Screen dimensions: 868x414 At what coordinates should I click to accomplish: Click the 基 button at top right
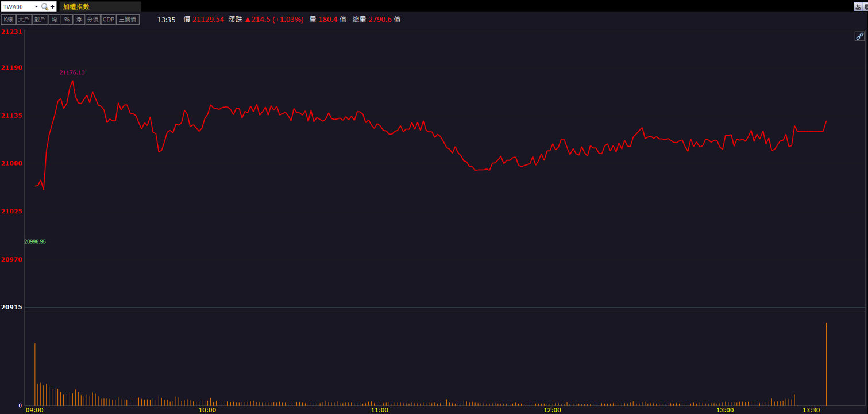(858, 7)
